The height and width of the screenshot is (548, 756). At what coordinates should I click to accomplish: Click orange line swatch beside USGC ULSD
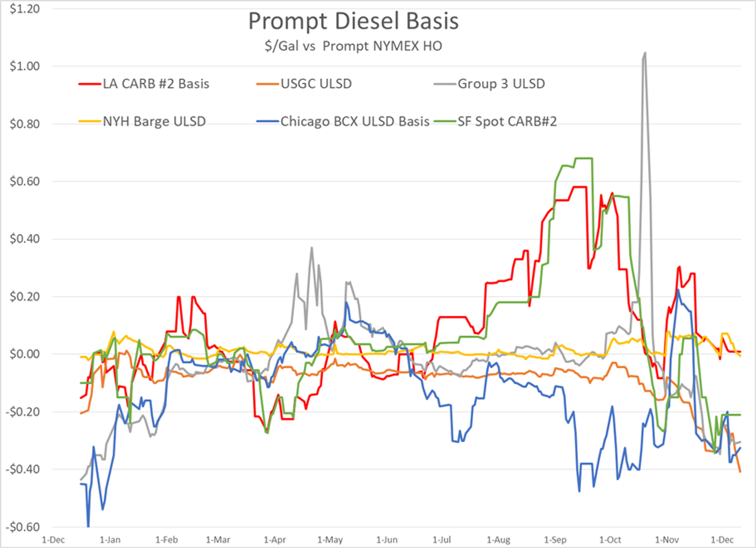(267, 84)
